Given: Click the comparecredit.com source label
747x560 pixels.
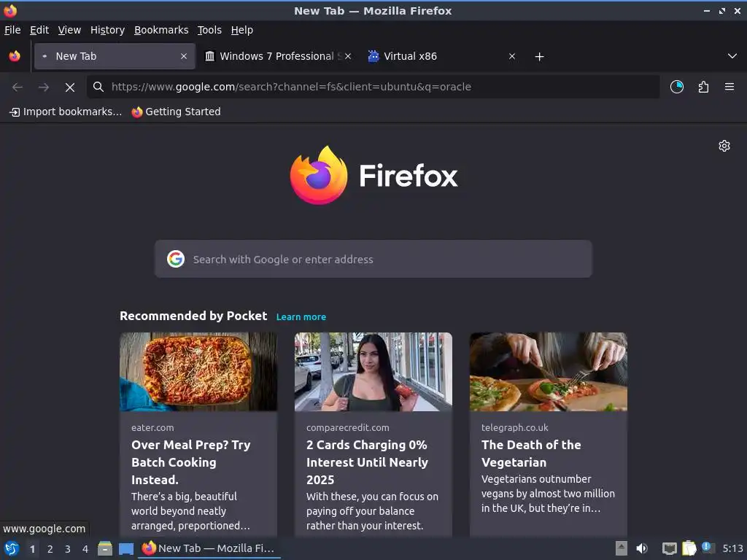Looking at the screenshot, I should click(348, 427).
